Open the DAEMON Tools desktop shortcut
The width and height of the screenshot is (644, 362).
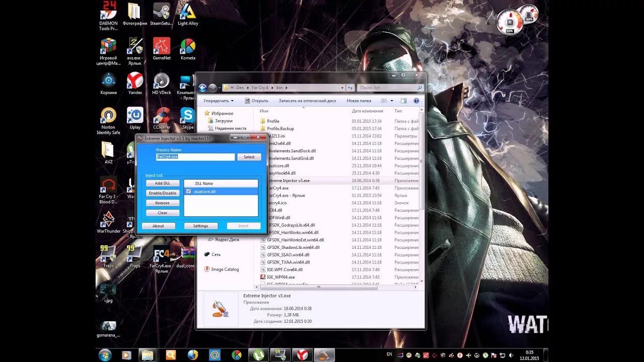point(108,15)
